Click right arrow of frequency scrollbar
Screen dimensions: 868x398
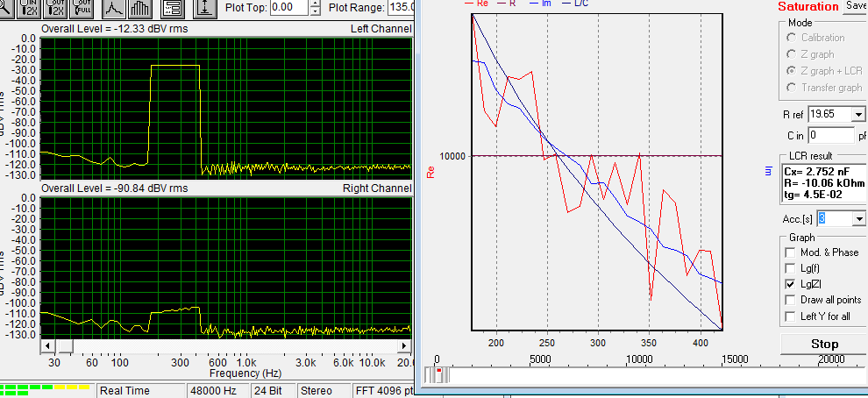pos(406,346)
